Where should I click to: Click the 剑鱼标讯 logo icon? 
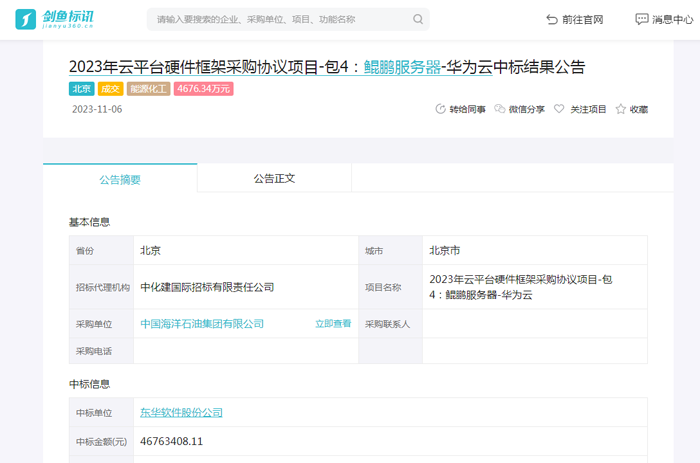point(25,19)
